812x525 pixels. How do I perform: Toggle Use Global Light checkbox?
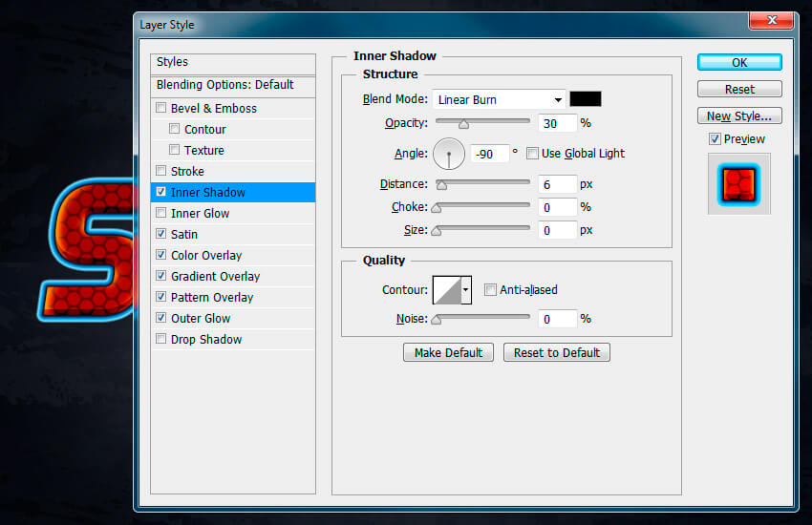(532, 153)
